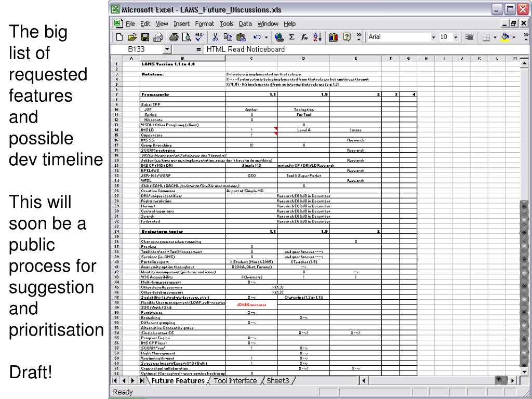
Task: Apply the yellow Fill Color bucket
Action: (505, 37)
